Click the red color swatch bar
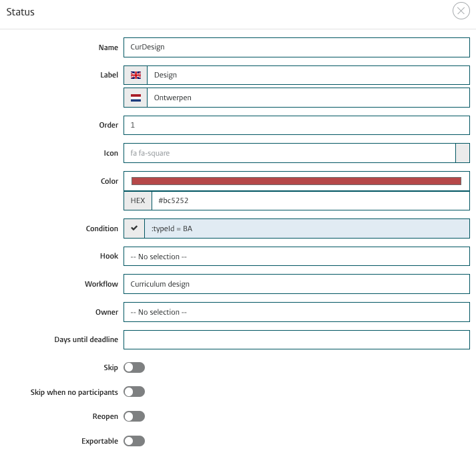This screenshot has height=453, width=476. pyautogui.click(x=296, y=181)
